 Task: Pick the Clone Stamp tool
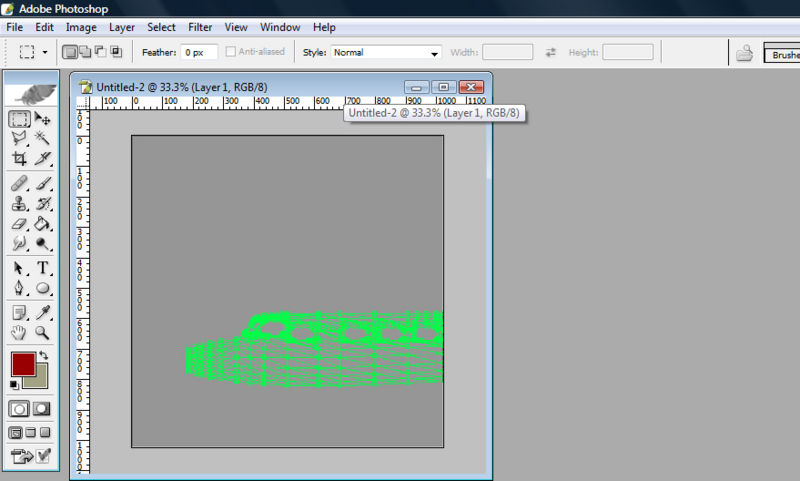(19, 204)
